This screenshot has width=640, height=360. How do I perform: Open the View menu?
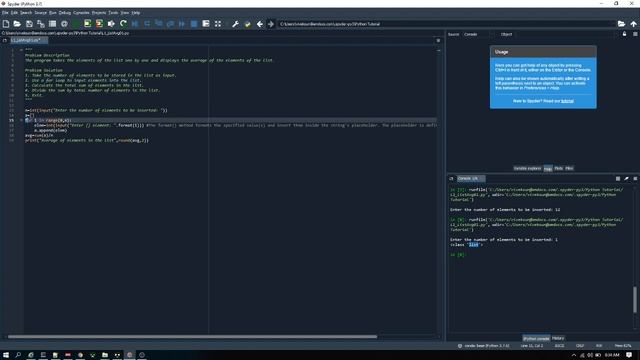(x=124, y=13)
